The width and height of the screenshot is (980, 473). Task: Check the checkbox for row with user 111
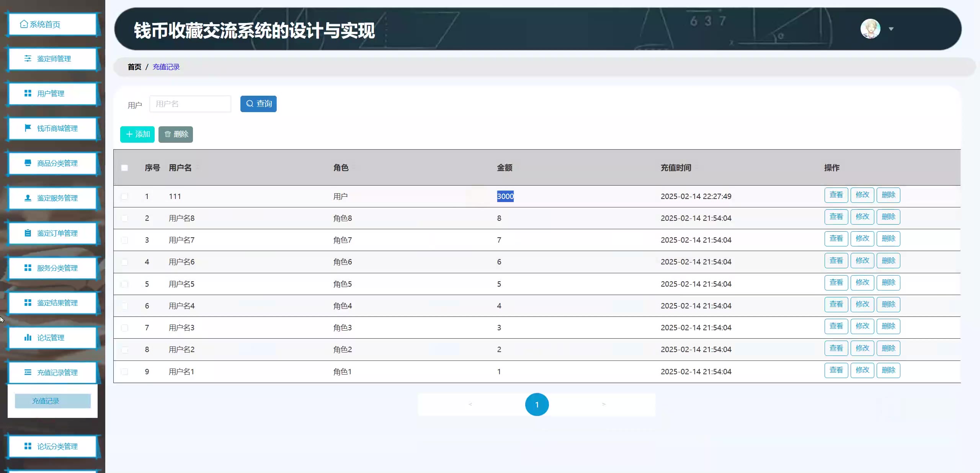coord(124,196)
